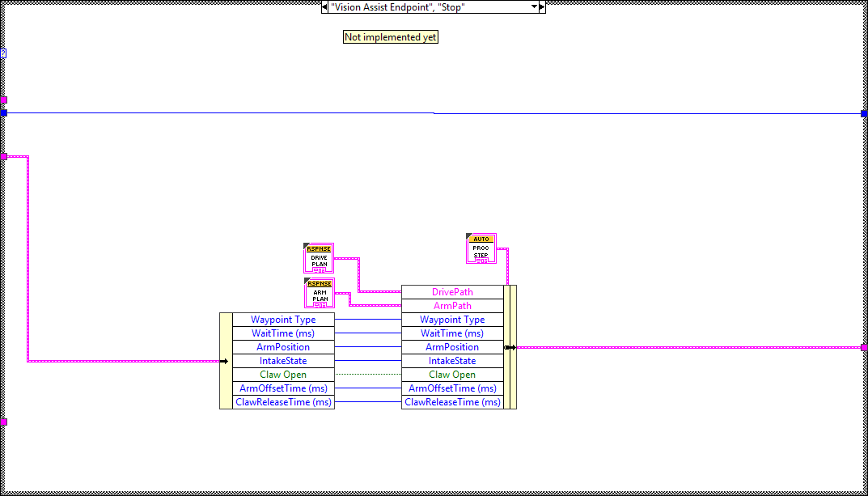This screenshot has height=496, width=868.
Task: Select the RSPNSE DRIVE PLAN constant icon
Action: (x=318, y=257)
